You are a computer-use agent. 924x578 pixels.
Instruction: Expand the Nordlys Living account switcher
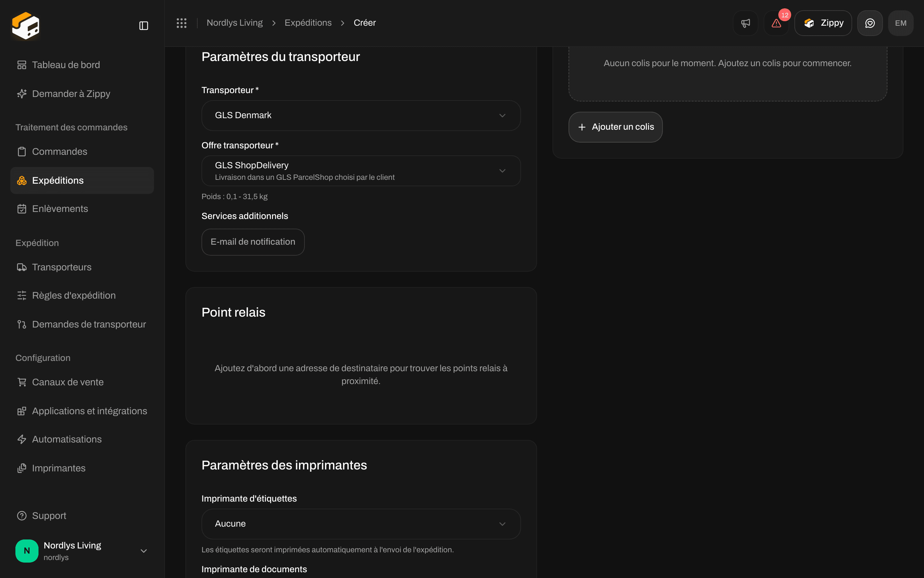82,551
